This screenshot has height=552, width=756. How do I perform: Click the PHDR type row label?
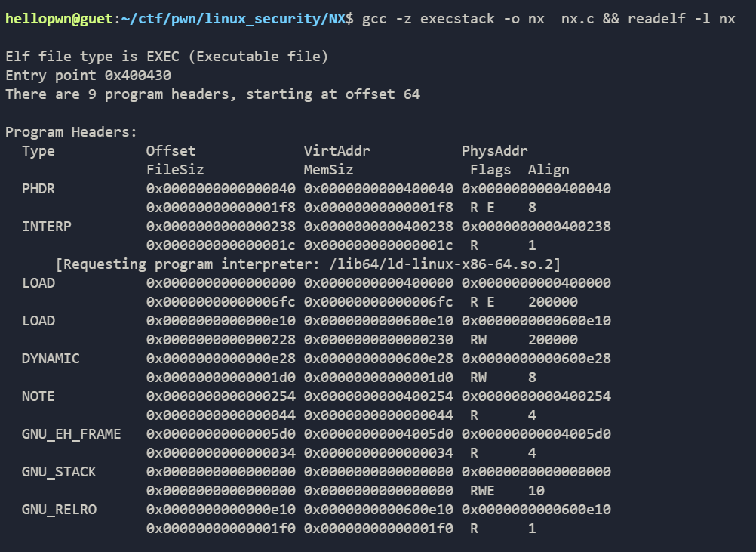38,189
